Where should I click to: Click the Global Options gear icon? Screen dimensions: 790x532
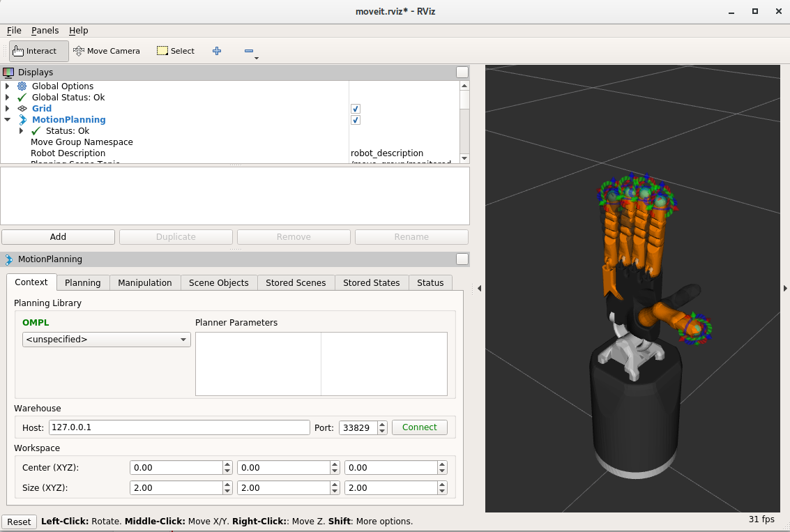click(22, 86)
